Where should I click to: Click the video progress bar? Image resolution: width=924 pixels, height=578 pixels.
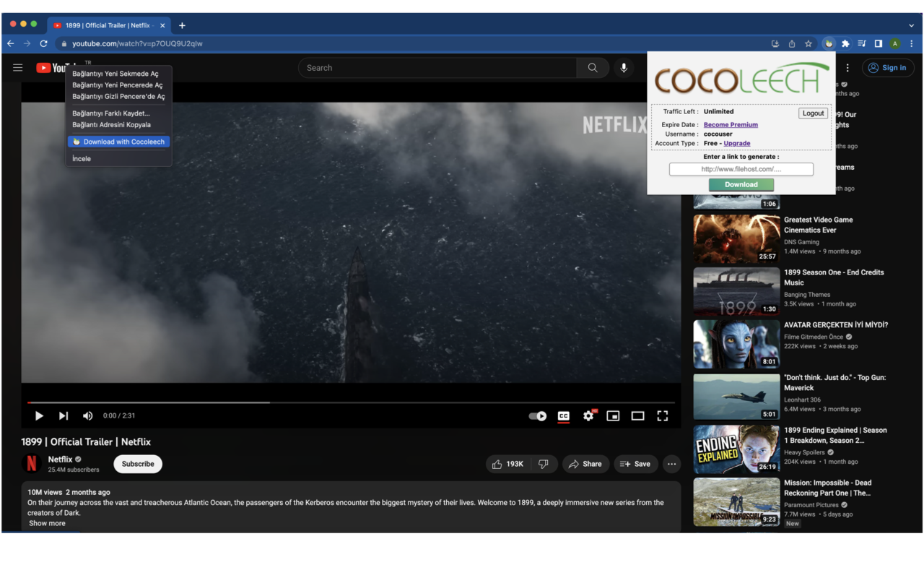click(x=351, y=402)
